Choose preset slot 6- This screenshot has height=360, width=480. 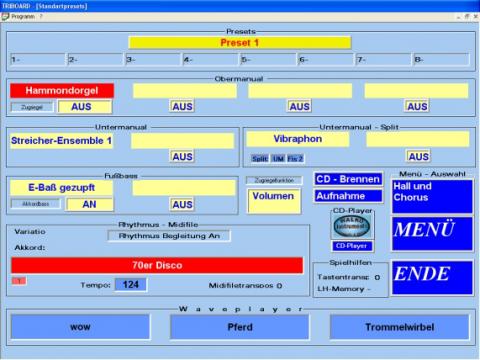326,60
